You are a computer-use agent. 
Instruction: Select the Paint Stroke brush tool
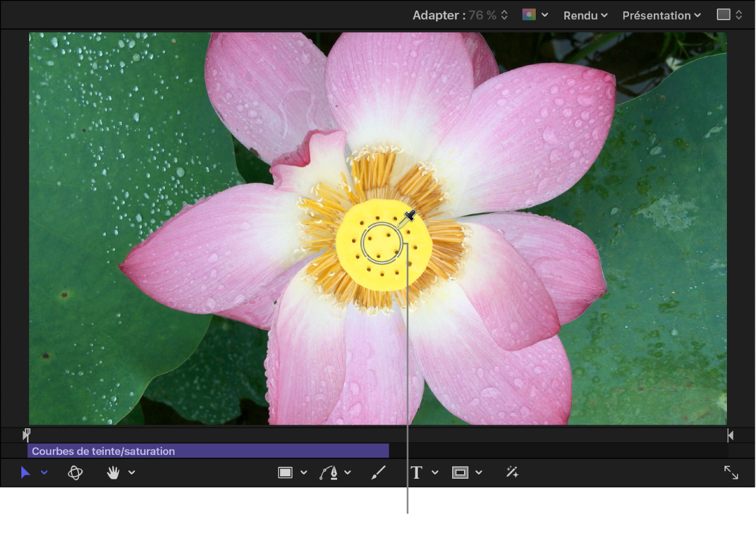[x=379, y=473]
